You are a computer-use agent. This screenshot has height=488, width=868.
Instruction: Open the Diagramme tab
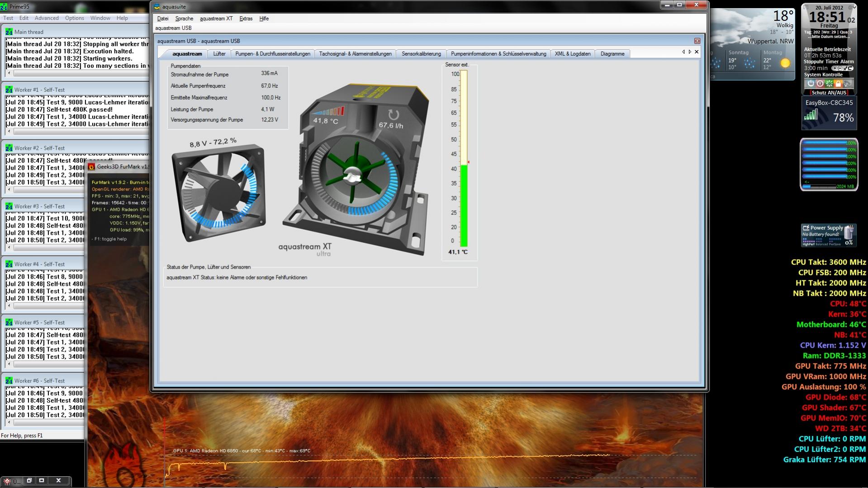(612, 54)
